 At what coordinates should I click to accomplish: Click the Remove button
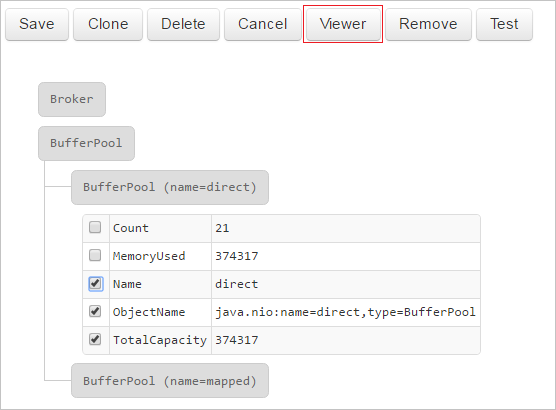[x=428, y=24]
